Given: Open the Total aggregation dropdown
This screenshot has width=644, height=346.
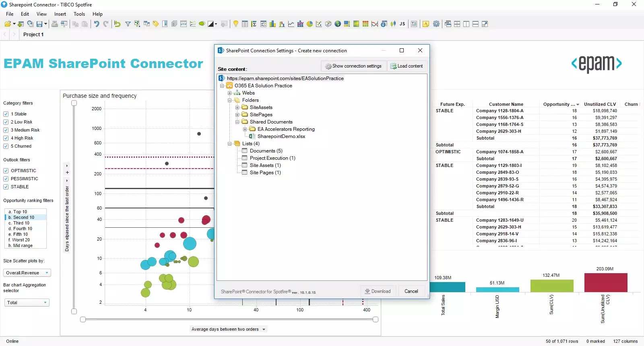Looking at the screenshot, I should coord(27,303).
